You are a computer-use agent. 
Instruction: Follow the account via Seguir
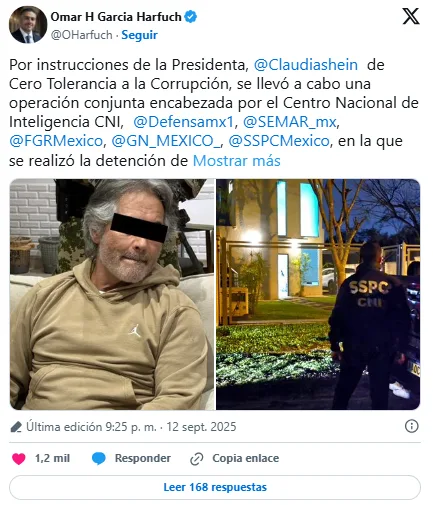pos(139,35)
